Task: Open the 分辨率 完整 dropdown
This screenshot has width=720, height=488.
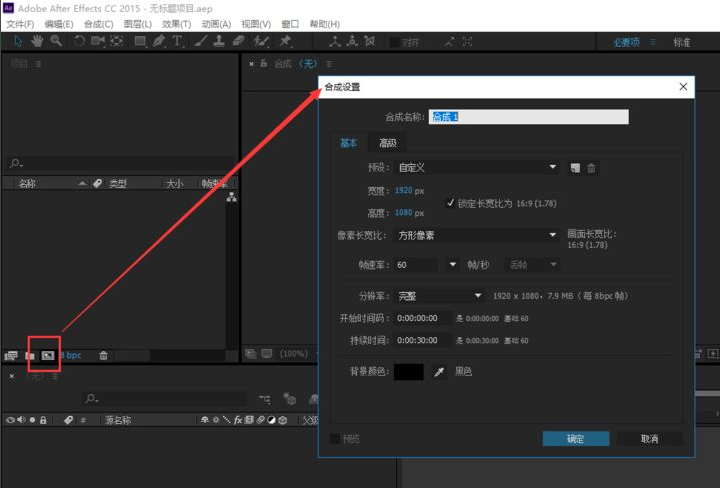Action: (x=439, y=296)
